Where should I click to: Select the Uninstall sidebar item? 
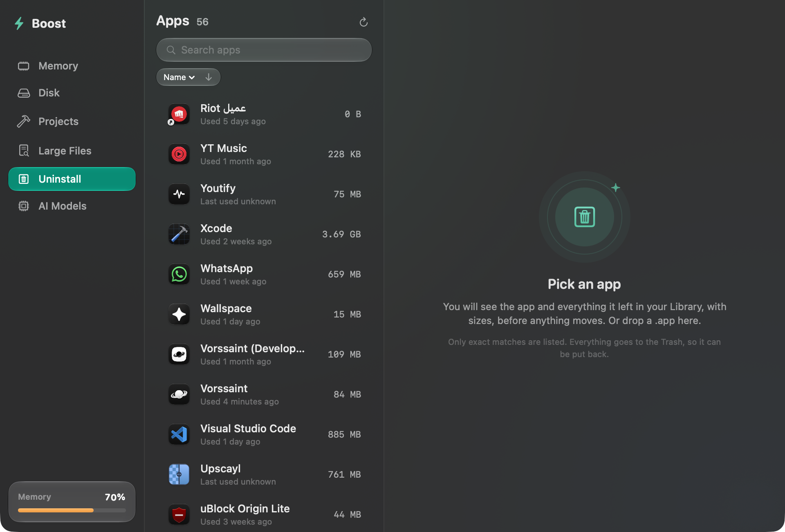[x=72, y=179]
